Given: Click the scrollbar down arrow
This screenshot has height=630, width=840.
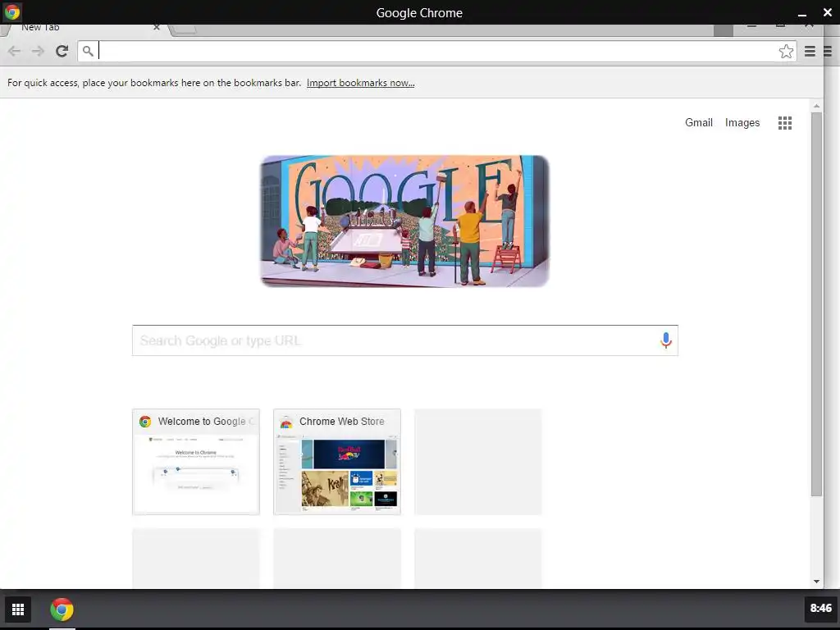Looking at the screenshot, I should tap(816, 582).
